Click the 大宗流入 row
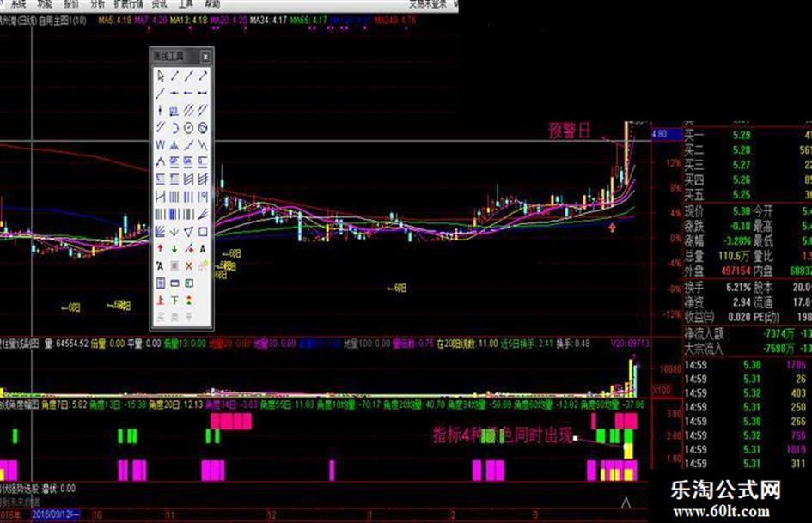812x523 pixels. tap(748, 349)
